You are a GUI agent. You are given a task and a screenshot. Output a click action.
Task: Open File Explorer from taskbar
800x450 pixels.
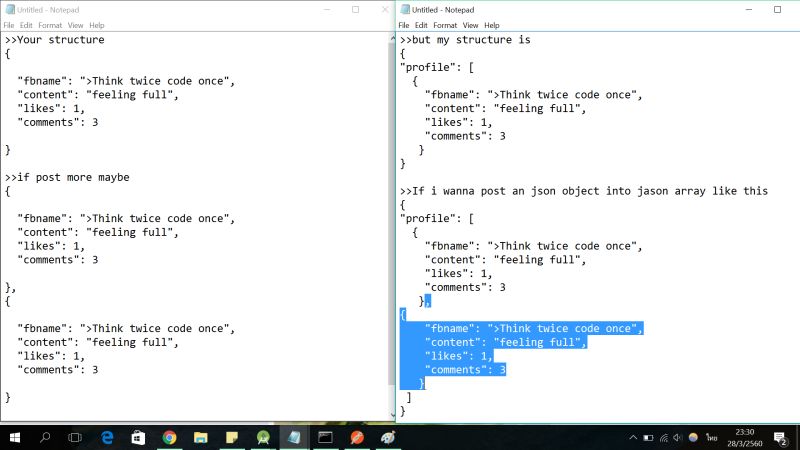click(x=201, y=437)
